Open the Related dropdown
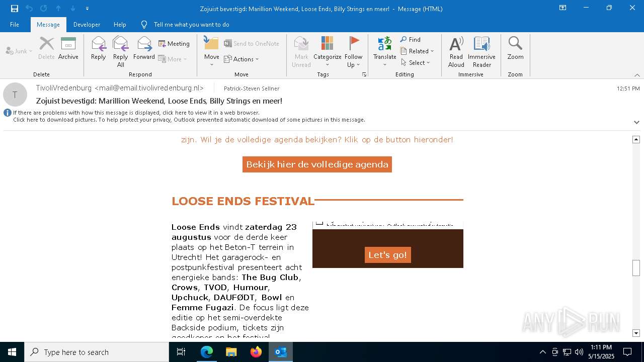This screenshot has width=644, height=362. [x=418, y=51]
